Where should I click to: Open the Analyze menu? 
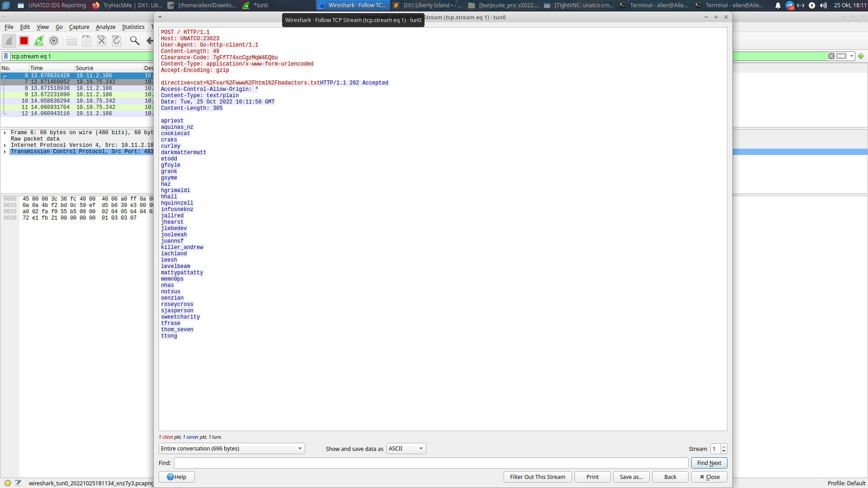(x=105, y=27)
